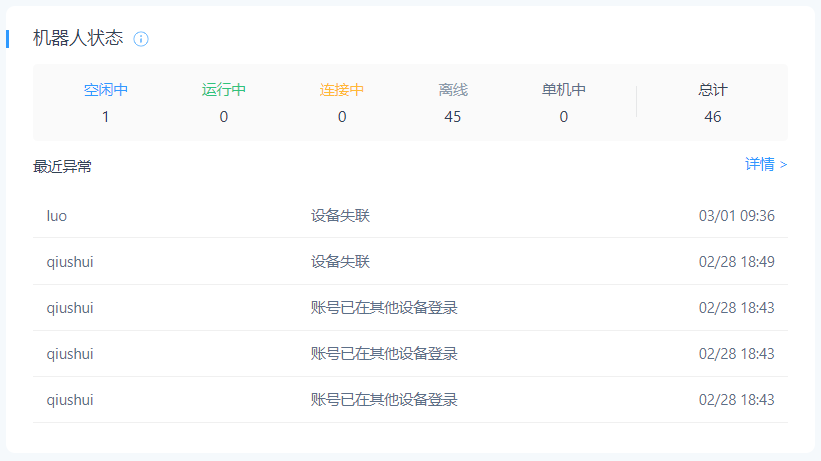Select the 运行中 status label
Image resolution: width=821 pixels, height=461 pixels.
(224, 90)
